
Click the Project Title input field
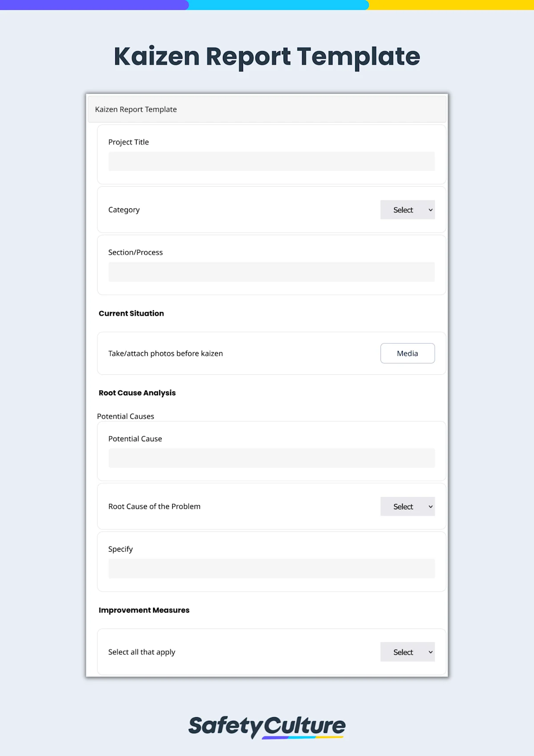271,161
